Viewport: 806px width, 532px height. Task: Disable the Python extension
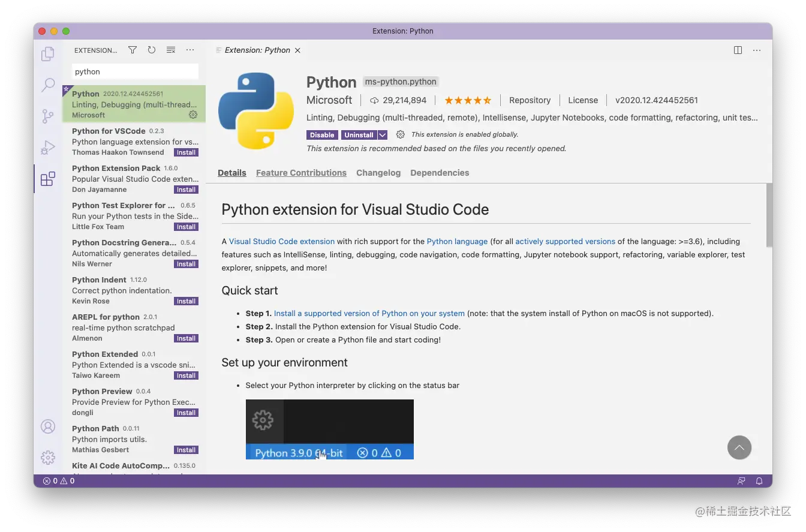322,135
